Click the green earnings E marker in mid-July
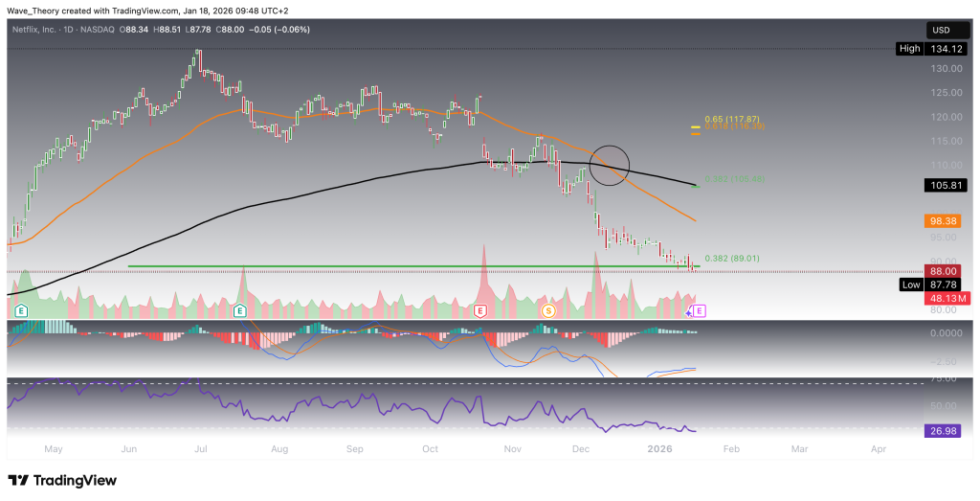 point(239,310)
